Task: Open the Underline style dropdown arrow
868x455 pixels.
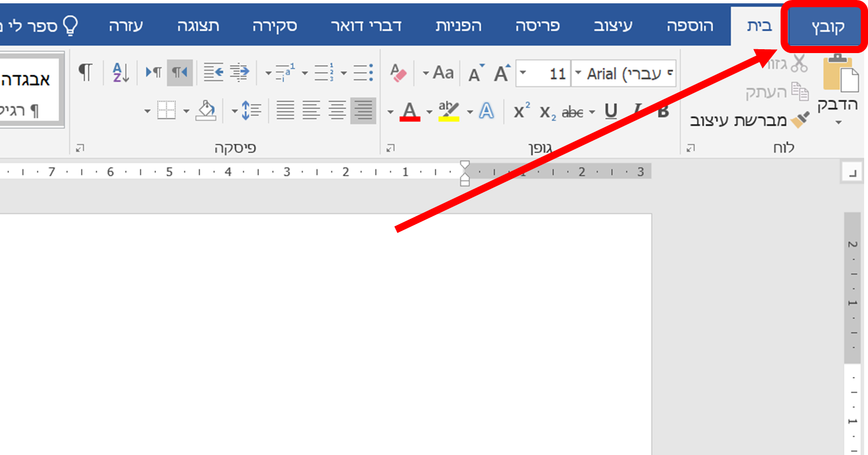Action: (592, 112)
